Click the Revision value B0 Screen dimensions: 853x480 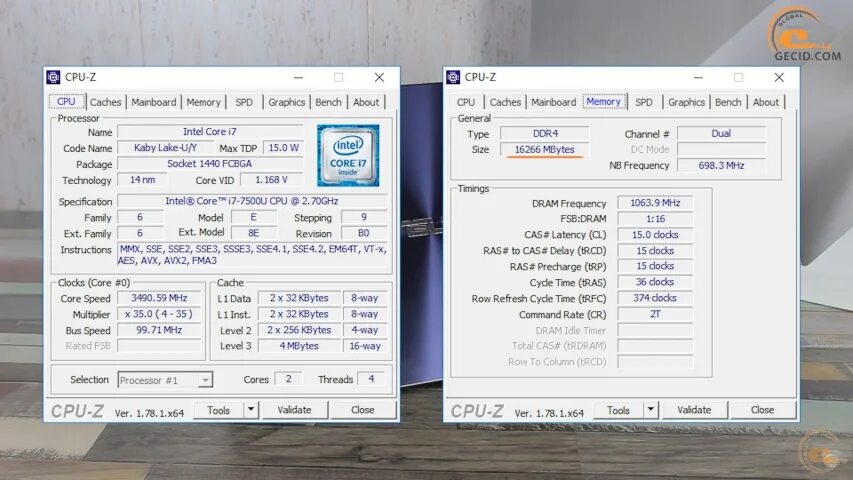[x=364, y=233]
